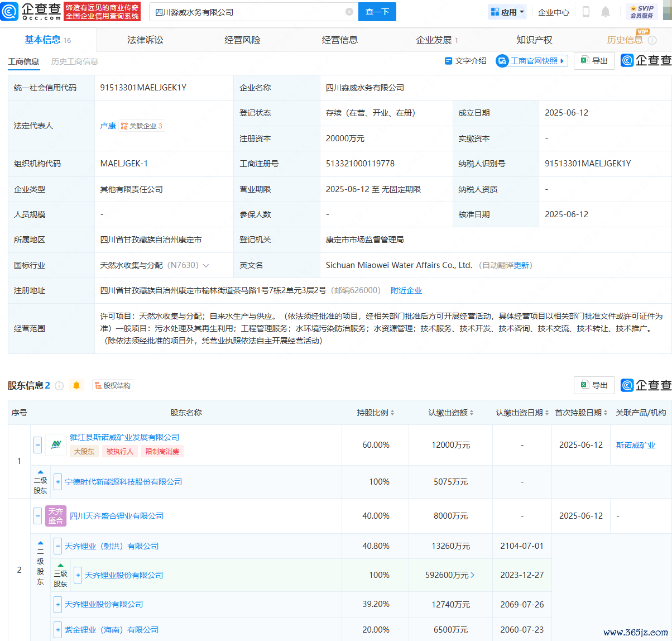This screenshot has height=641, width=672.
Task: Expand the 宁德时代新能源科技 shareholder row
Action: 57,482
